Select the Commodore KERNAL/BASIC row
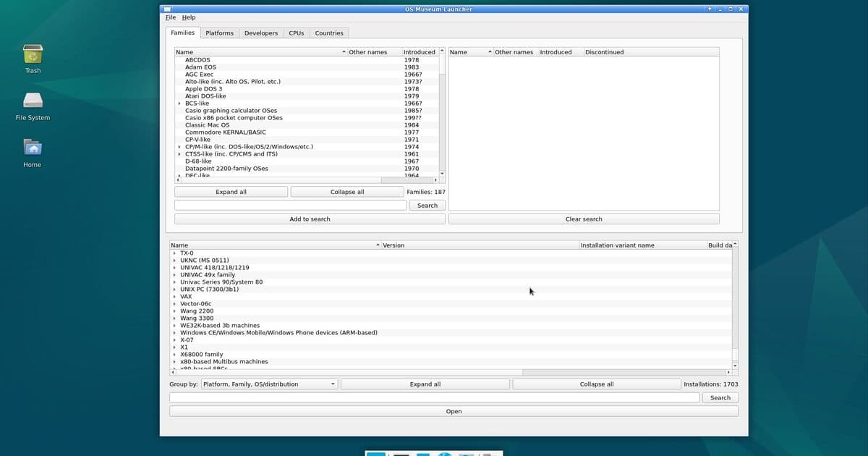The image size is (868, 456). (307, 132)
